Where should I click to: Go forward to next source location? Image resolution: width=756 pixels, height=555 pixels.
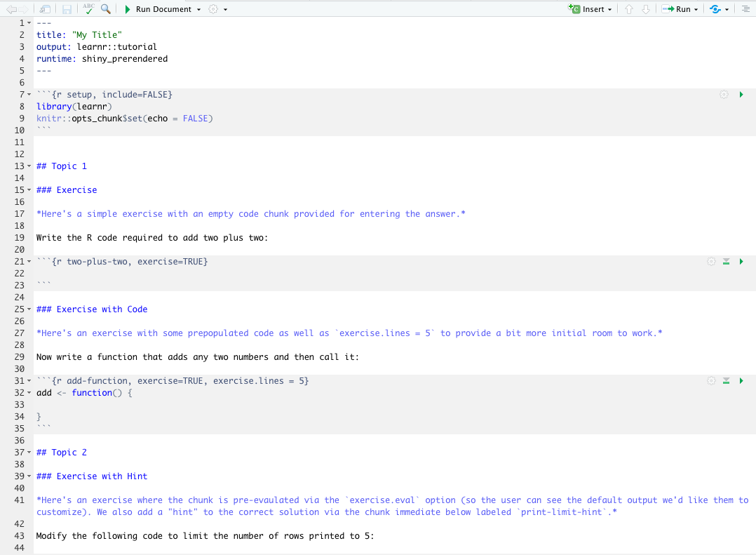tap(23, 9)
